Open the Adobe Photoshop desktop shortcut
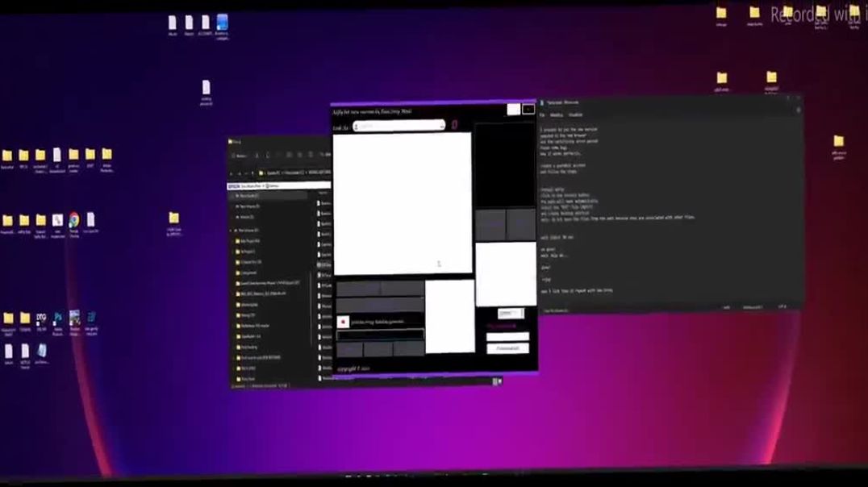 pos(58,318)
